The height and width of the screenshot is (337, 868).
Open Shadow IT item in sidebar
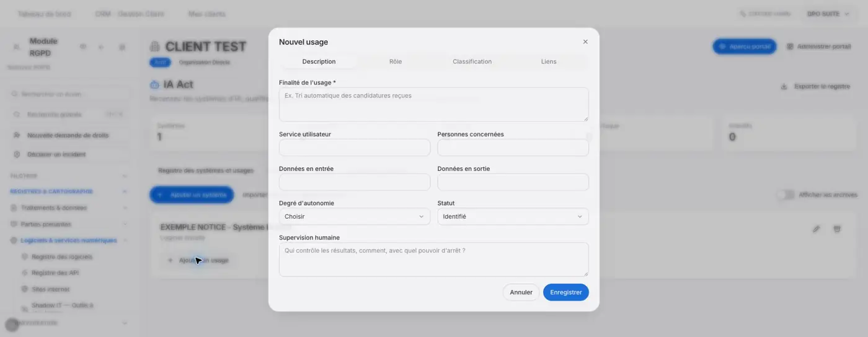click(62, 308)
